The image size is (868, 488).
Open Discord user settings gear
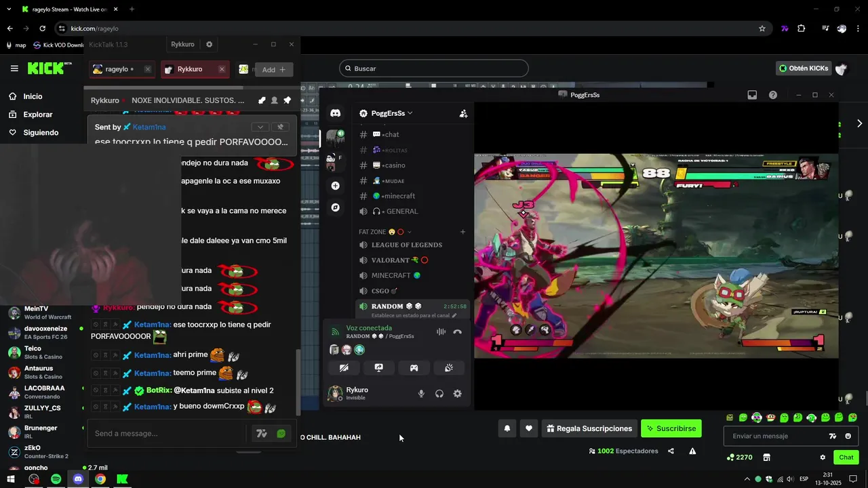[x=457, y=394]
